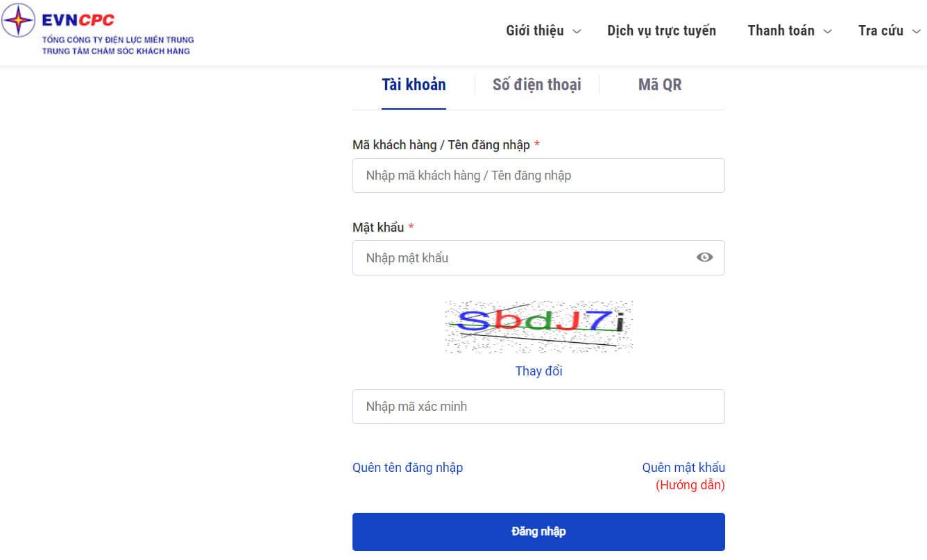This screenshot has width=927, height=560.
Task: Select the Mã QR login tab
Action: click(x=660, y=85)
